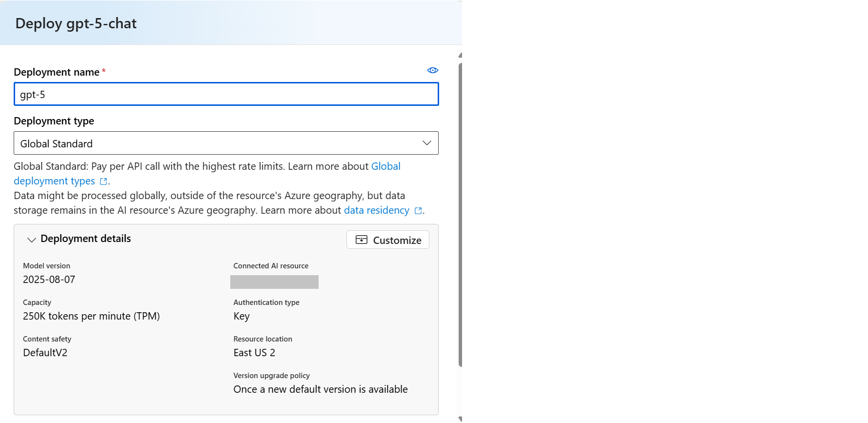Click 'Once a new default version is available'
Viewport: 868px width, 423px height.
(321, 389)
